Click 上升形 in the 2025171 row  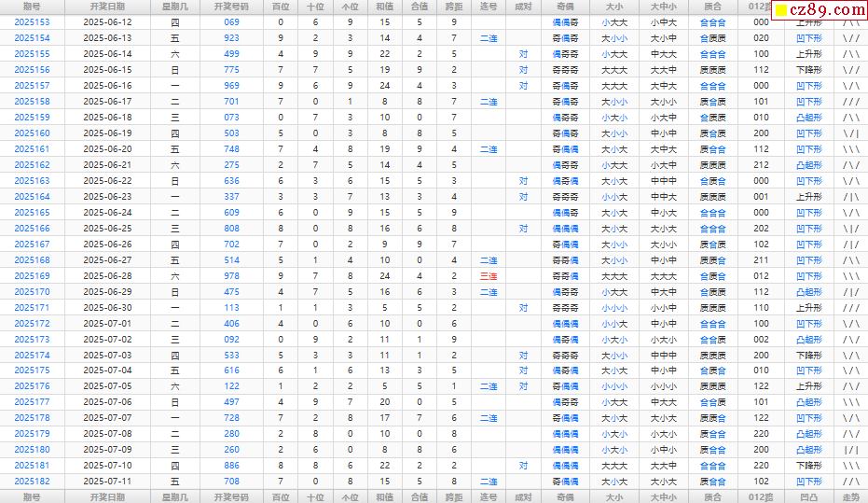(808, 308)
